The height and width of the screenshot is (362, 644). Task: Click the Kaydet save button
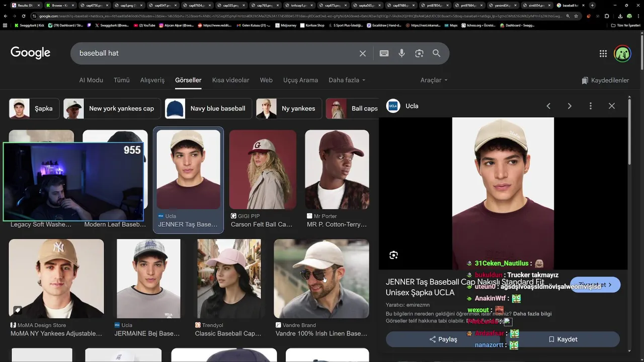563,339
